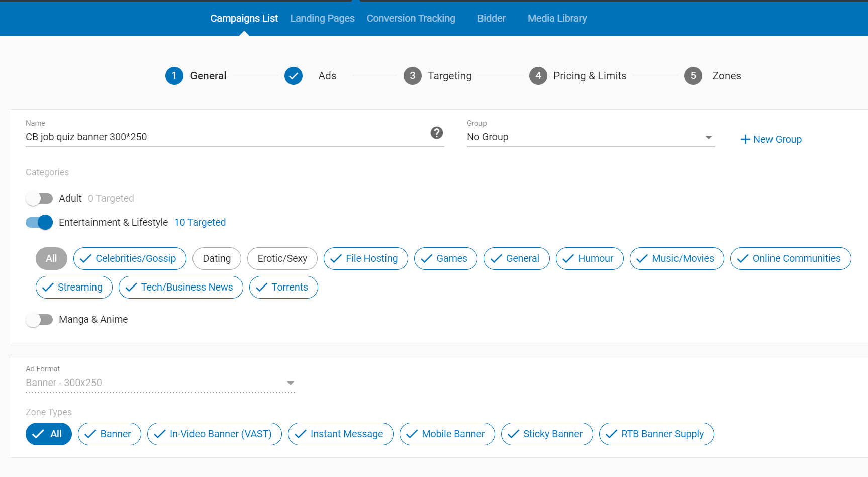
Task: Jump to step 4 Pricing & Limits
Action: 538,76
